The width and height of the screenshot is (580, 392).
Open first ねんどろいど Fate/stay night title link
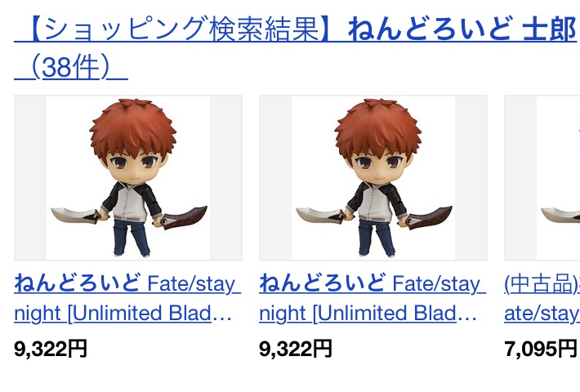127,298
